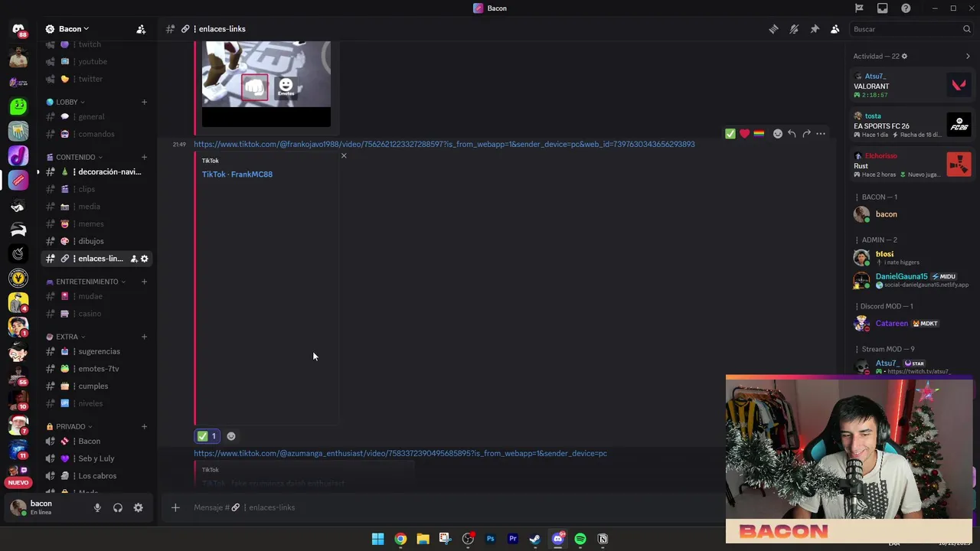Toggle channel notification mute bell icon
The width and height of the screenshot is (980, 551).
794,29
